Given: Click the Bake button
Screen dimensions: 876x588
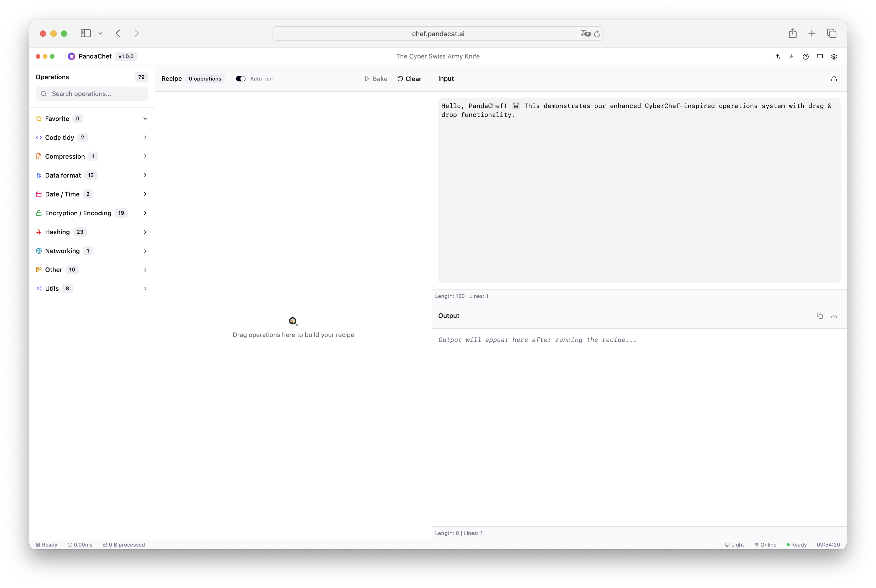Looking at the screenshot, I should [x=376, y=79].
